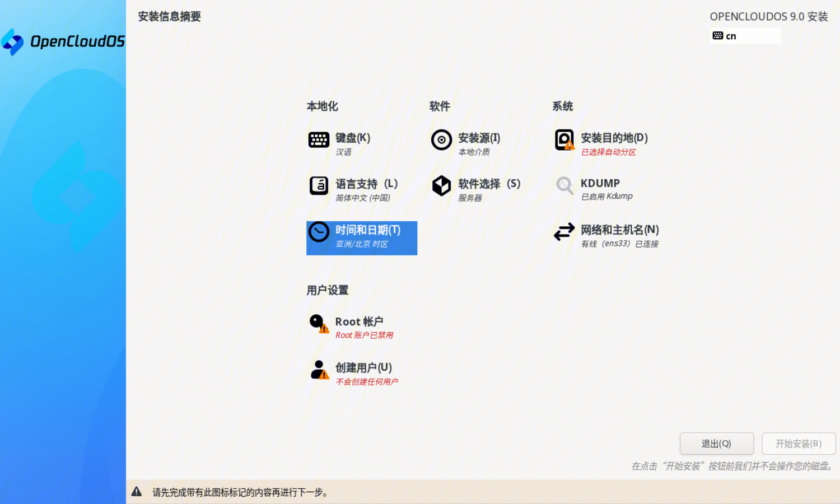Click the create user (创建用户) person icon

click(319, 370)
